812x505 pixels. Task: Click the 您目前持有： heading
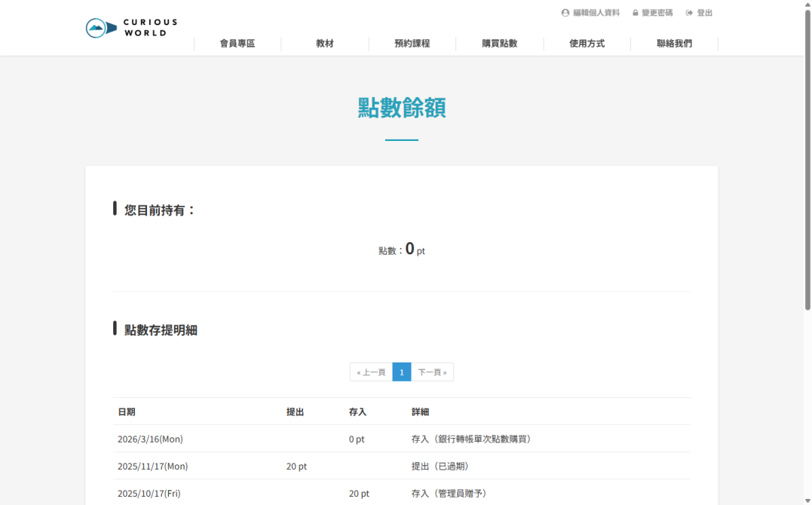click(160, 210)
